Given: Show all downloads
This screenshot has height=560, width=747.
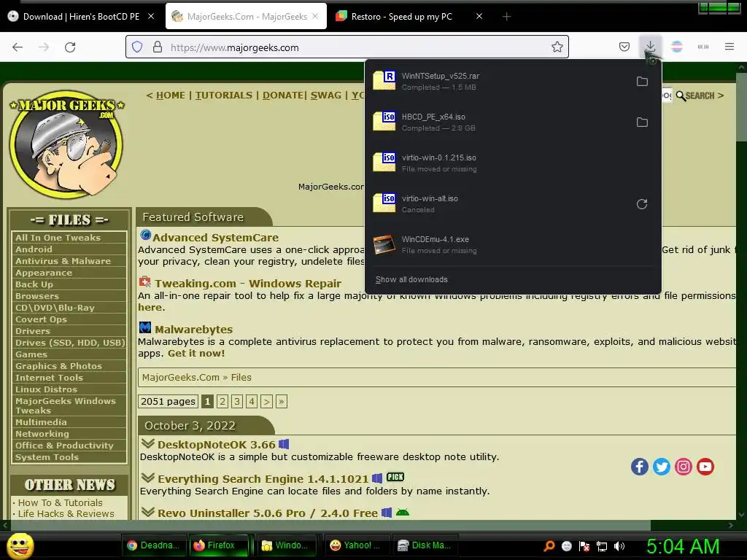Looking at the screenshot, I should [411, 279].
